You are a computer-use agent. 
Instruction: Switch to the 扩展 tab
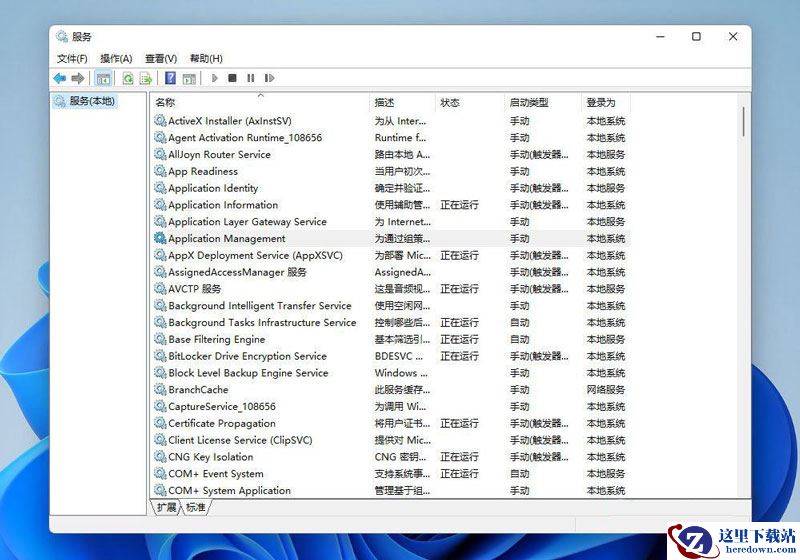(166, 507)
